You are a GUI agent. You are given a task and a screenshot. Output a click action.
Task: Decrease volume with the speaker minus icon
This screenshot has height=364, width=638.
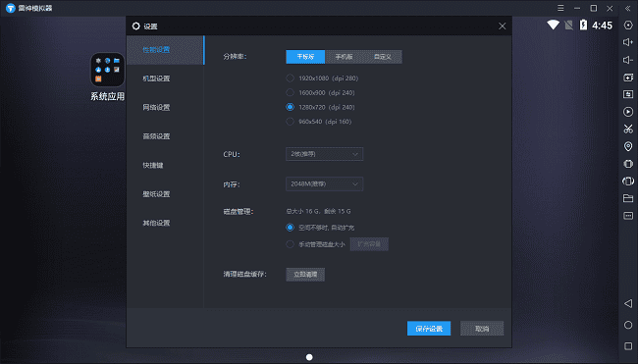tap(628, 60)
